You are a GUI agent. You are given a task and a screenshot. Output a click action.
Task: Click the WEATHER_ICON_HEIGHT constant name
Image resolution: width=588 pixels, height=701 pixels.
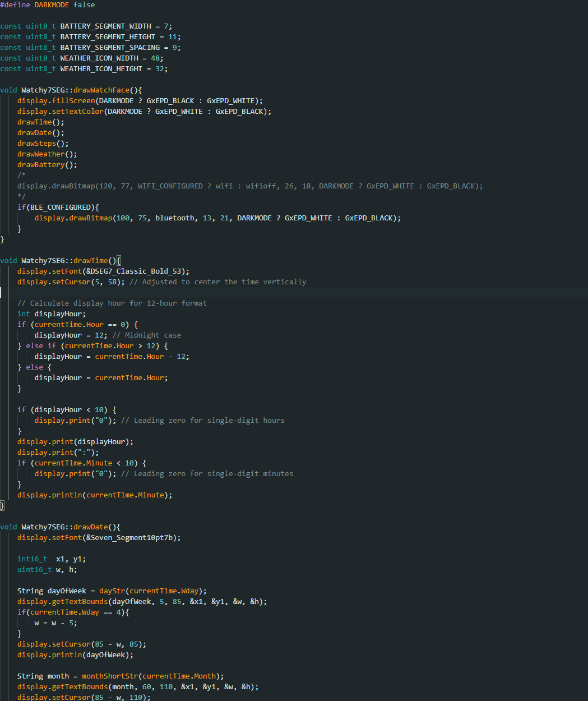[x=101, y=69]
